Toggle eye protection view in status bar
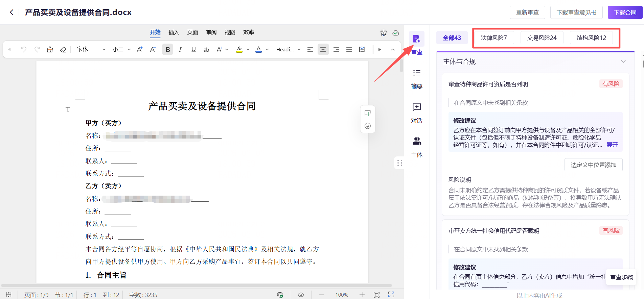The image size is (644, 299). click(x=301, y=295)
